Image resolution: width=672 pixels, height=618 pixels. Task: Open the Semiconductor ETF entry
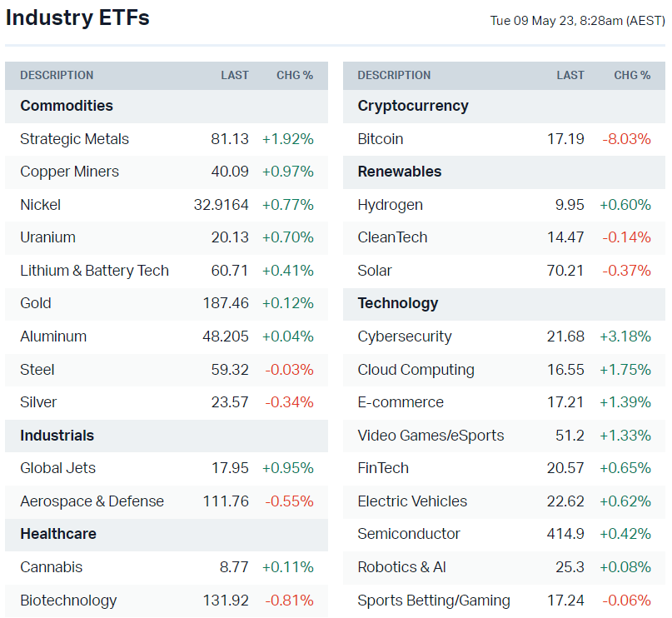(x=409, y=534)
